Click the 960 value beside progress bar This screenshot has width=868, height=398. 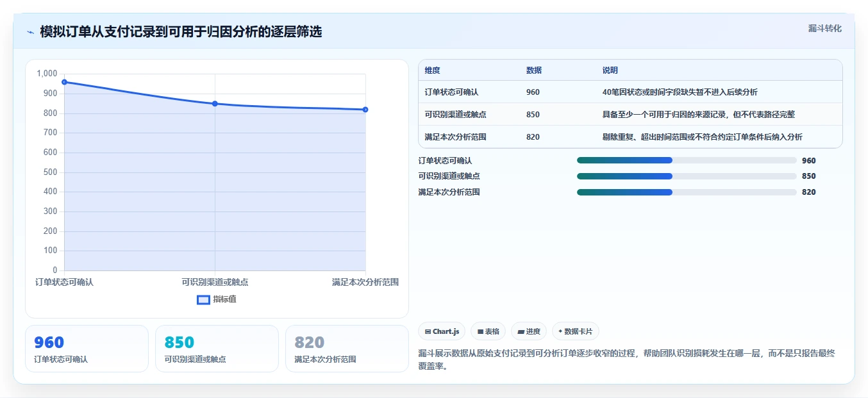[x=809, y=161]
